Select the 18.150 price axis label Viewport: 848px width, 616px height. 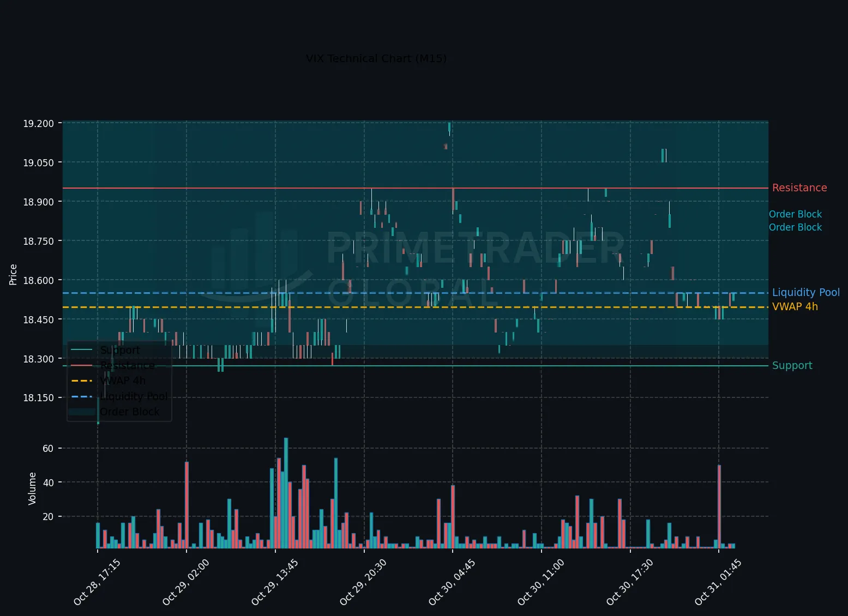coord(38,397)
